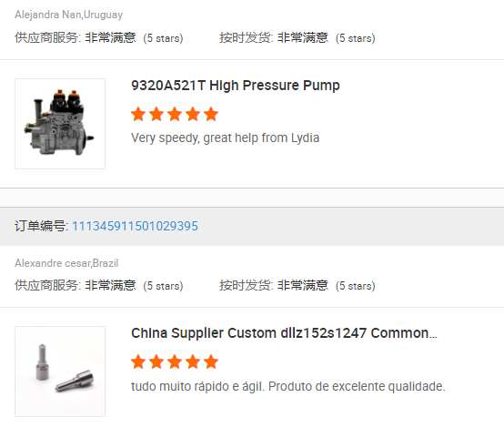
Task: Select reviewer name Alejandra Nan, Uruguay
Action: point(69,15)
